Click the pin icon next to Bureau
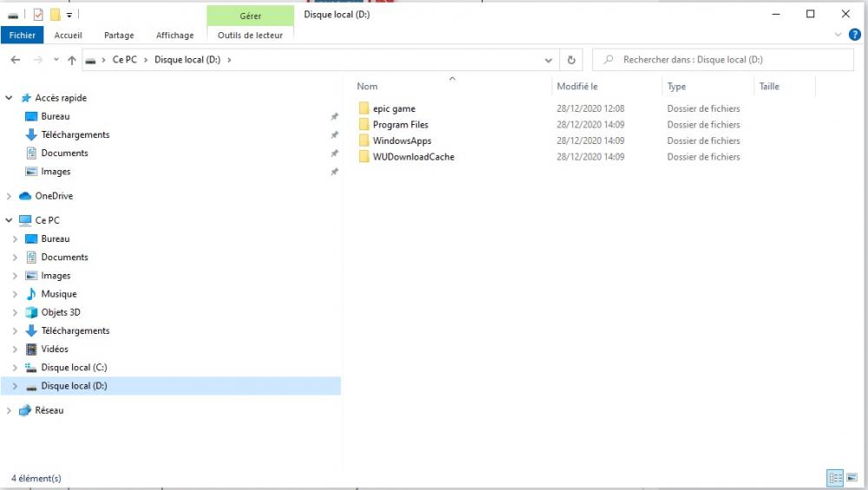This screenshot has width=868, height=490. (334, 117)
